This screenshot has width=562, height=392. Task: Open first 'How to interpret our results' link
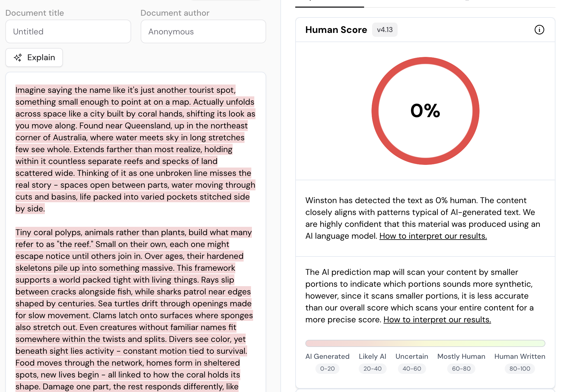pos(433,236)
